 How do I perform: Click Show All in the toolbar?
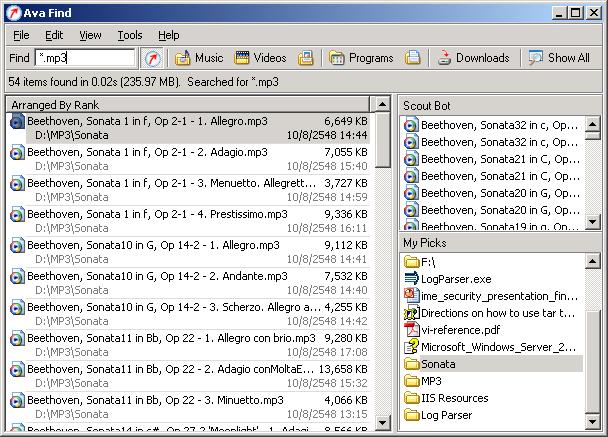coord(560,58)
